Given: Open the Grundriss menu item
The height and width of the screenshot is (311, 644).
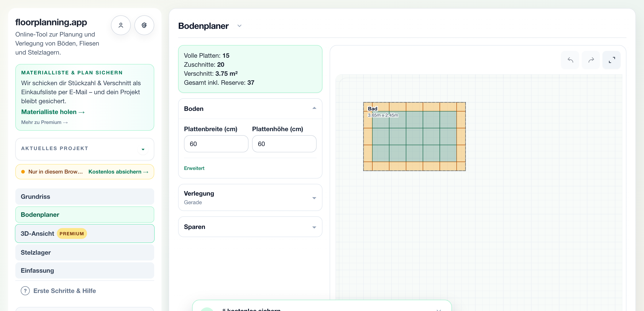Looking at the screenshot, I should (85, 197).
